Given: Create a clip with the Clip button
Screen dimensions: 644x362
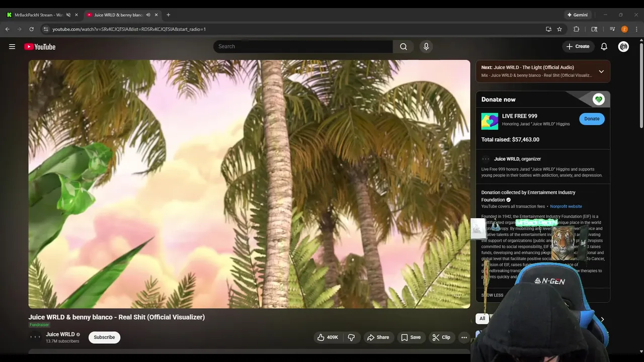Looking at the screenshot, I should 441,337.
